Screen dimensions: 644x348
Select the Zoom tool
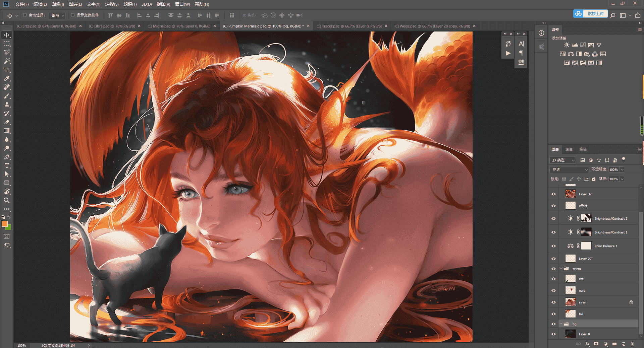click(x=7, y=200)
